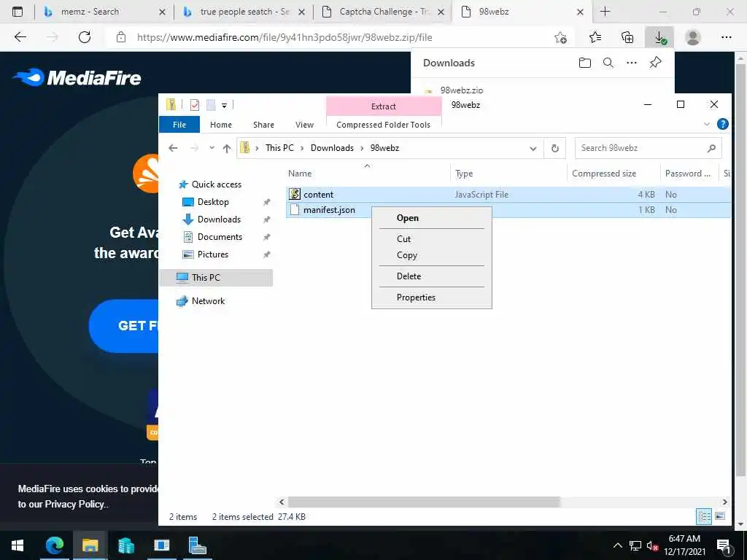Screen dimensions: 747x560
Task: Open the Favorites list in Edge
Action: [x=595, y=37]
